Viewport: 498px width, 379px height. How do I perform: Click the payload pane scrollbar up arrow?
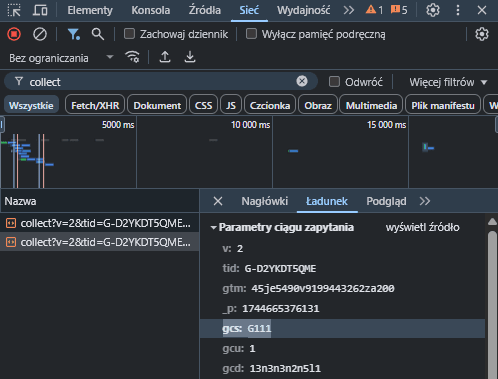pyautogui.click(x=492, y=222)
